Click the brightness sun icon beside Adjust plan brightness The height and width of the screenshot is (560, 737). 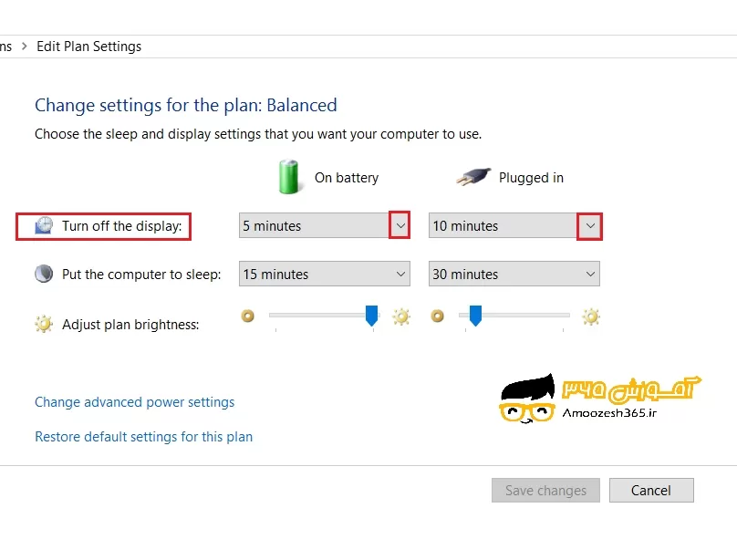click(43, 322)
